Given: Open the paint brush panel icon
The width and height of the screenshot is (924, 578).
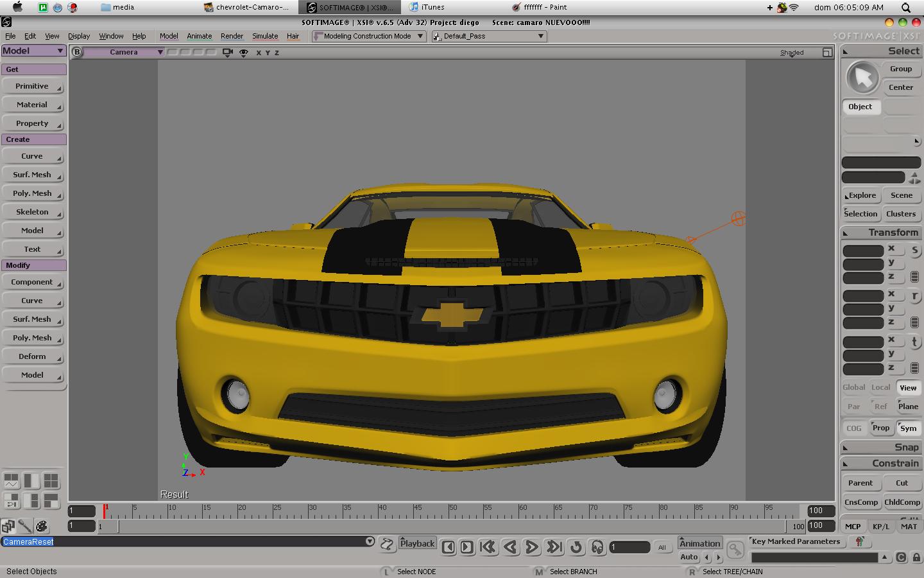Looking at the screenshot, I should point(25,527).
